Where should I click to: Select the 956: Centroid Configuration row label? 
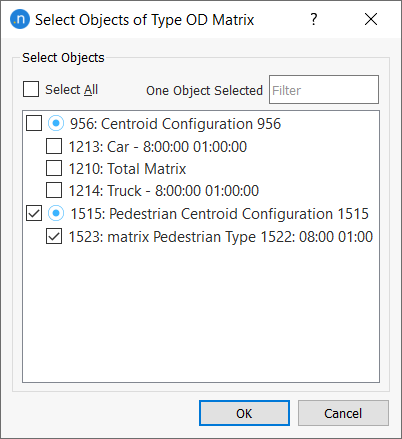(x=175, y=124)
